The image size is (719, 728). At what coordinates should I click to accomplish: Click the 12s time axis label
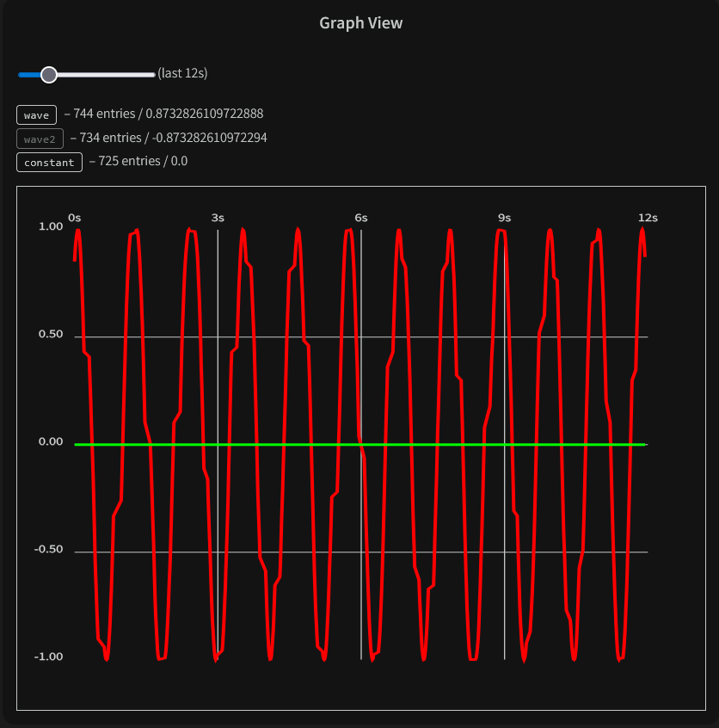click(x=648, y=219)
